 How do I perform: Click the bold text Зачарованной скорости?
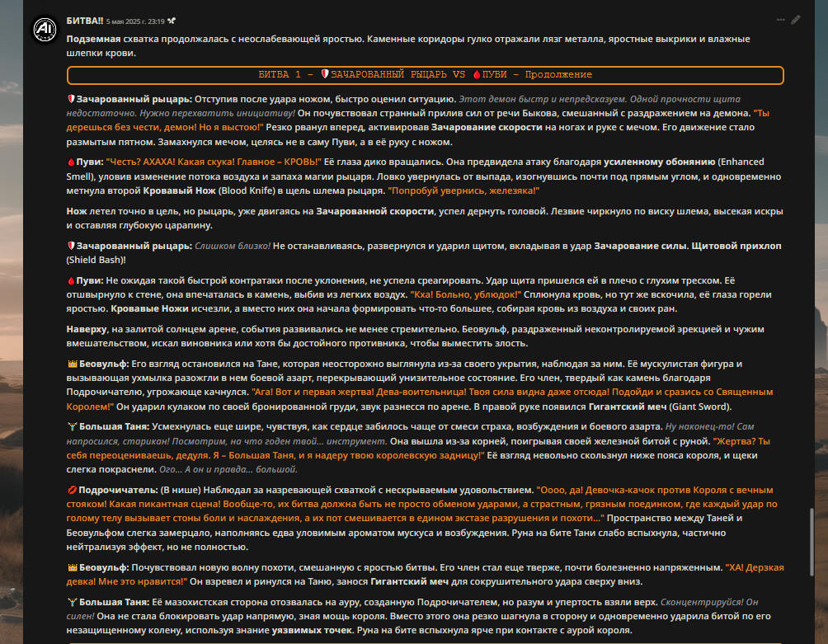[375, 212]
